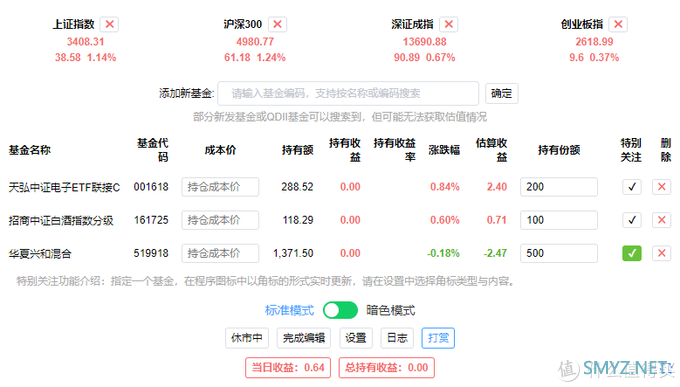
Task: Click 完成编辑 to finish editing
Action: pos(304,338)
